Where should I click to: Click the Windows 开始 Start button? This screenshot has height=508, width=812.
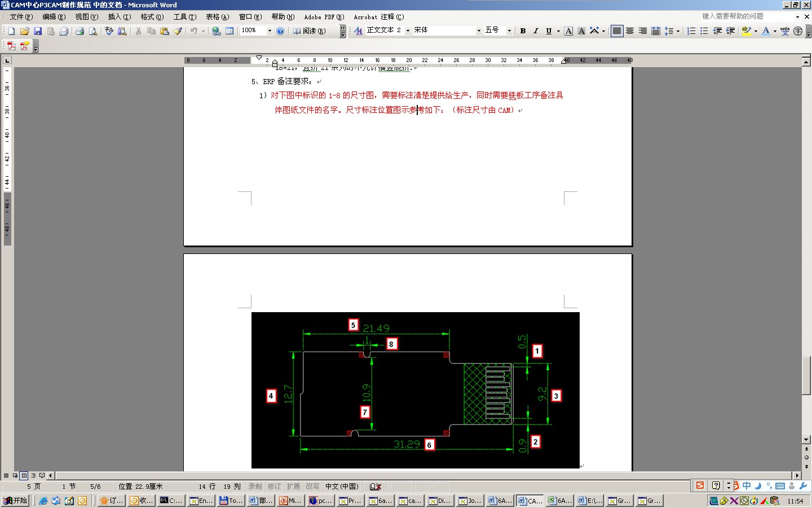point(16,501)
